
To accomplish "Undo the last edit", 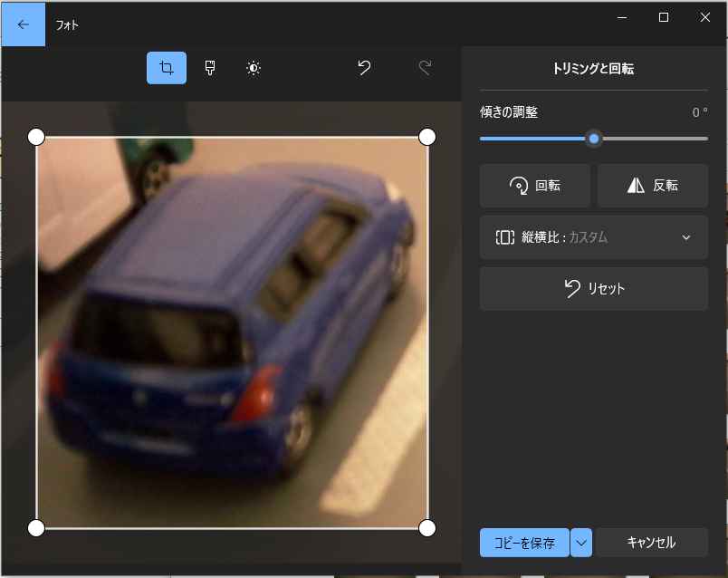I will tap(364, 68).
